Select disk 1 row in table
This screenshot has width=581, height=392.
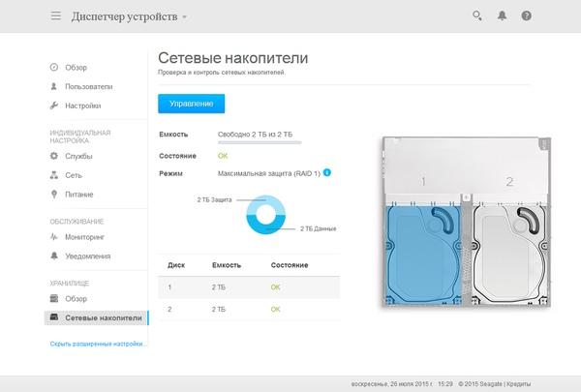click(249, 287)
